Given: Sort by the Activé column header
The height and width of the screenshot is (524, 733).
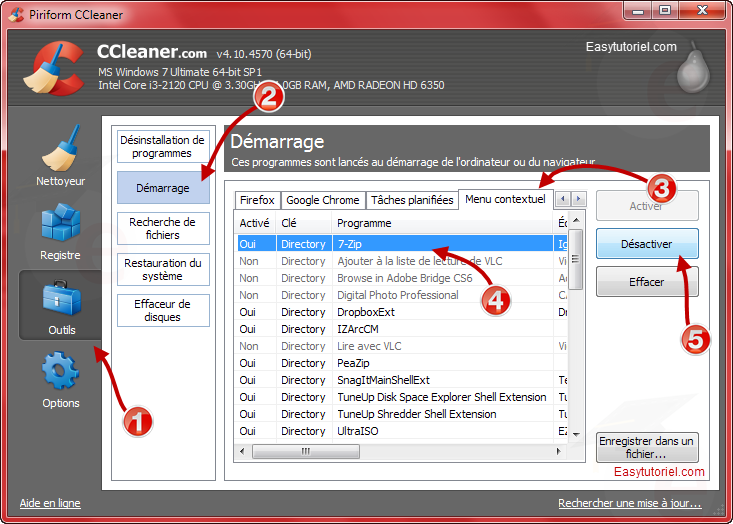Looking at the screenshot, I should coord(255,223).
